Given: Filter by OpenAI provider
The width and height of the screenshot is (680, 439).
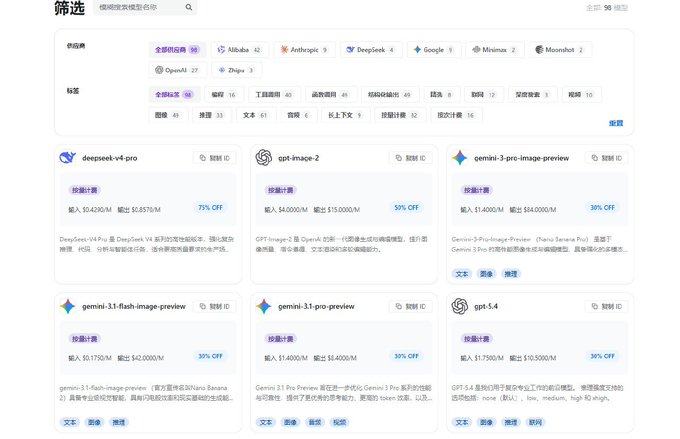Looking at the screenshot, I should click(x=177, y=70).
